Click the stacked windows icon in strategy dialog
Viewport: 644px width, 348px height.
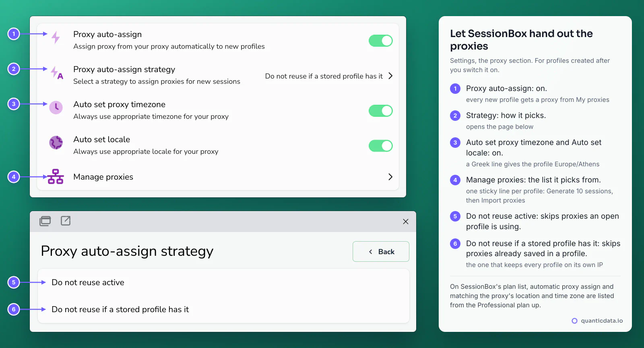[x=45, y=221]
